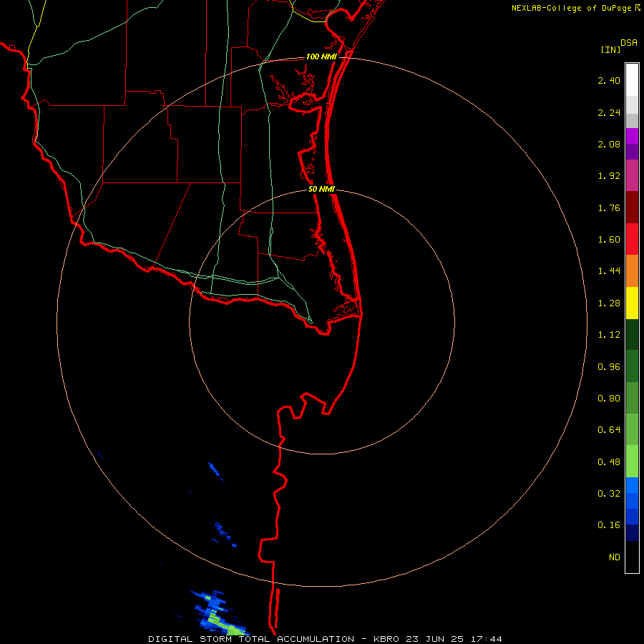Click the 0.16 legend value
This screenshot has height=644, width=644.
[x=609, y=525]
